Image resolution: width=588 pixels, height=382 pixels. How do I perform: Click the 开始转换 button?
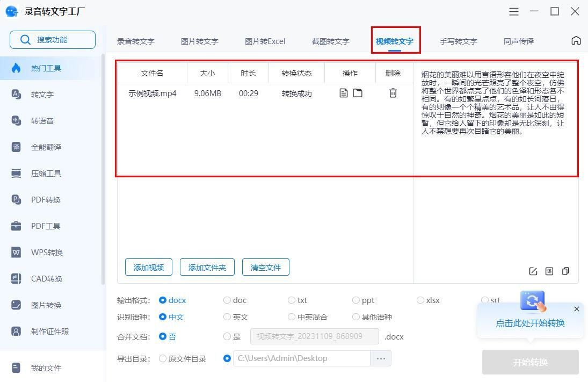pos(530,362)
